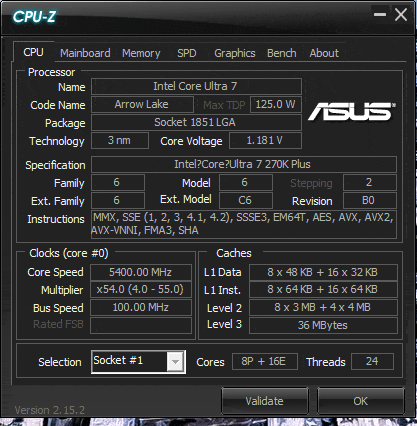Click the ASUS logo
This screenshot has height=426, width=417.
click(x=352, y=111)
